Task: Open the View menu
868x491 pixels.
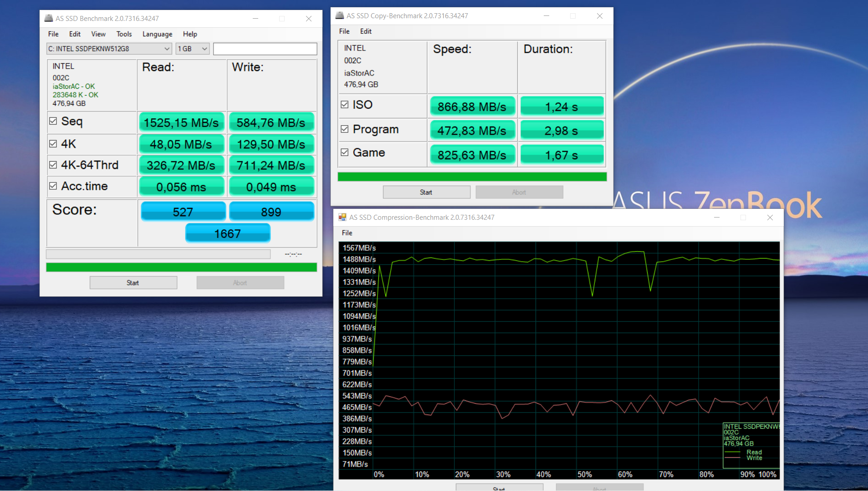Action: pos(98,34)
